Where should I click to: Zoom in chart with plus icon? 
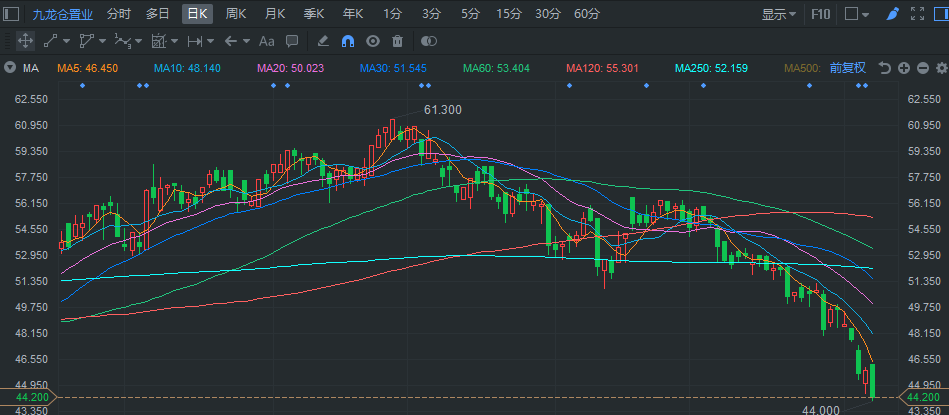(x=903, y=68)
